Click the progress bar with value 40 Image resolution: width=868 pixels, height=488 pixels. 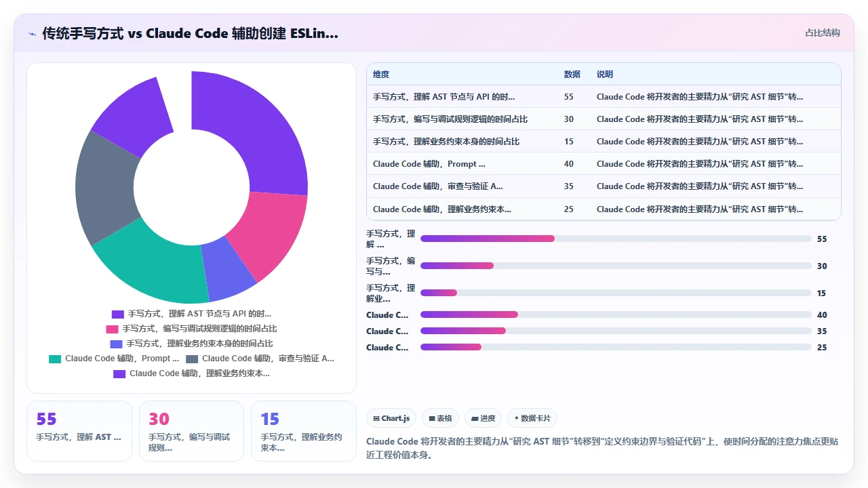coord(616,314)
